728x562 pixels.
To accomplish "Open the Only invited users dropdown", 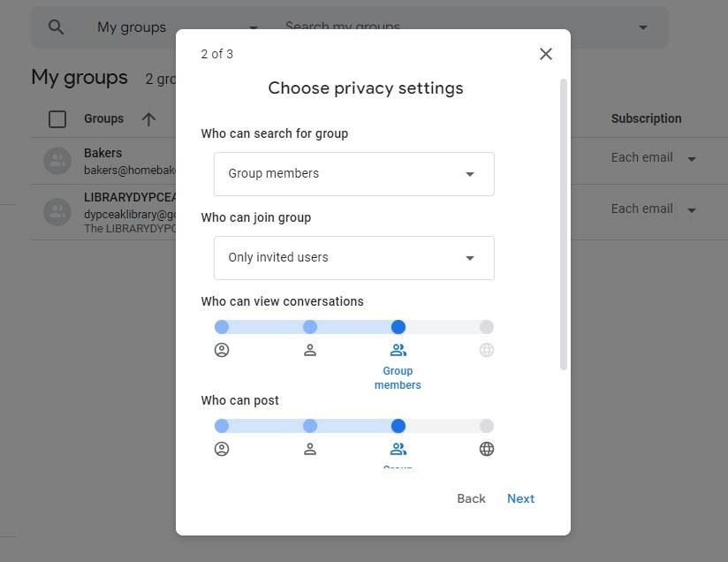I will (x=353, y=258).
